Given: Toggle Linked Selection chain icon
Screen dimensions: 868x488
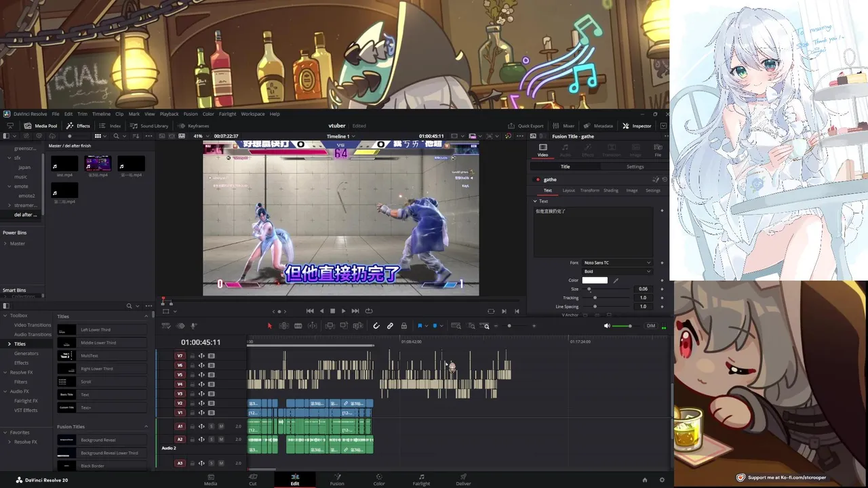Looking at the screenshot, I should (x=390, y=326).
